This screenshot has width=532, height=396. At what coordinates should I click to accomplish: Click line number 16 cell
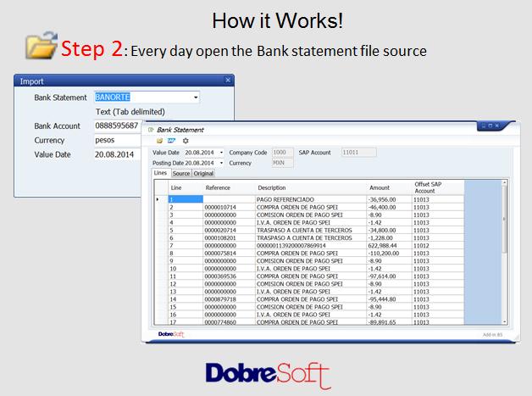coord(186,315)
